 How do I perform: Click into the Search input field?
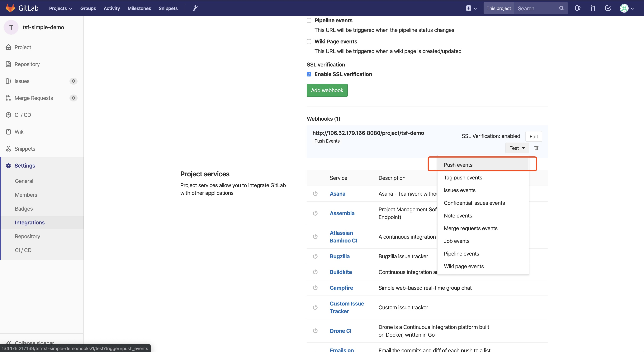point(536,8)
